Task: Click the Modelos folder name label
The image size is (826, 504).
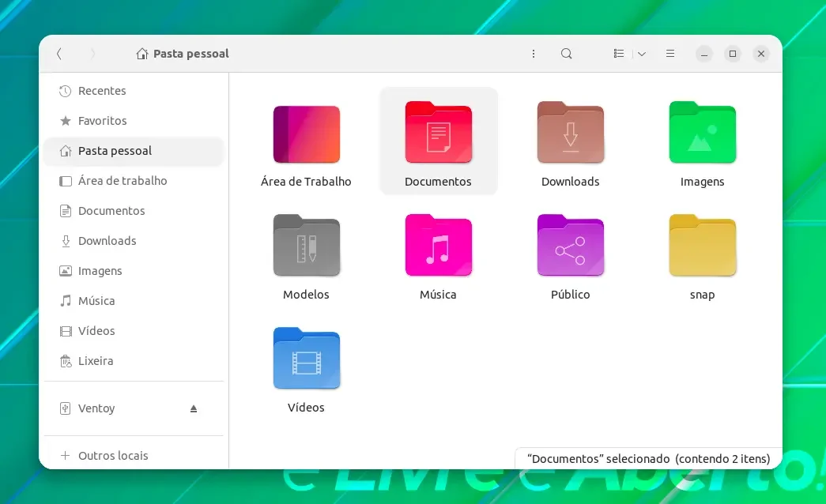Action: click(306, 295)
